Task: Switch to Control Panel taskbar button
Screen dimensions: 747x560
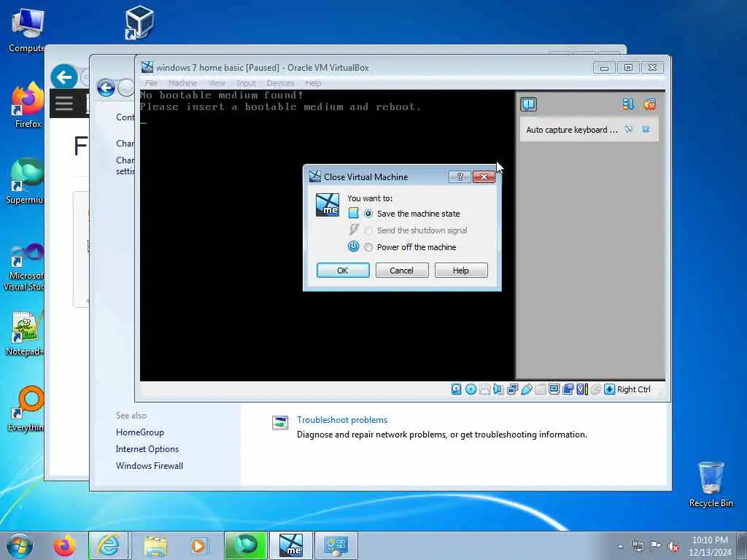Action: 336,545
